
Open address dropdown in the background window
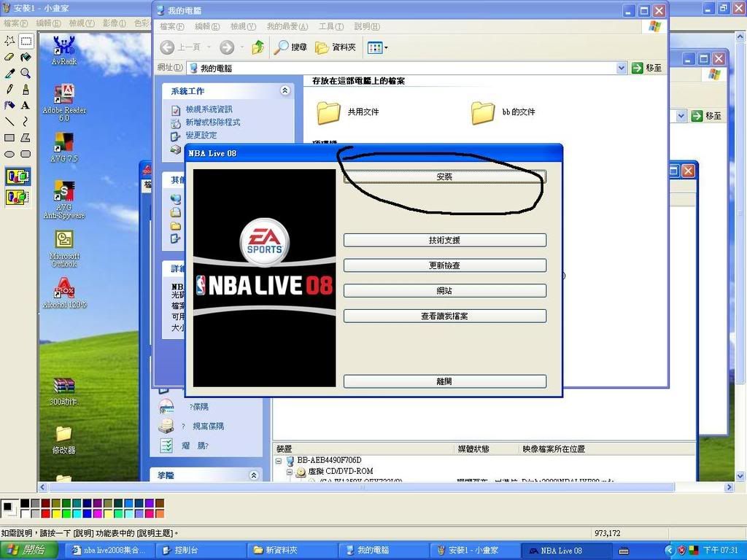point(681,116)
